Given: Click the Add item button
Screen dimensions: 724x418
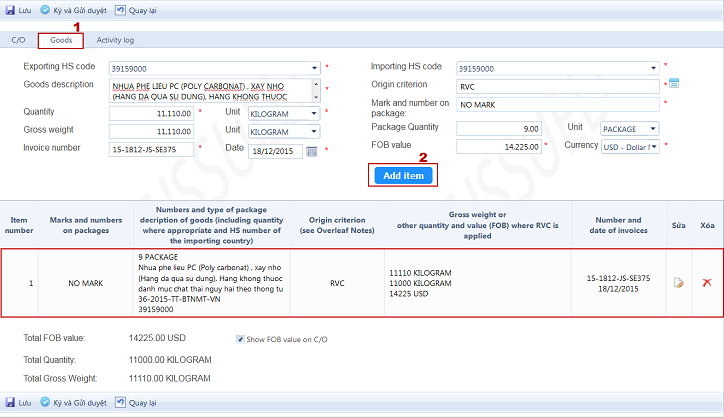Looking at the screenshot, I should (x=403, y=176).
